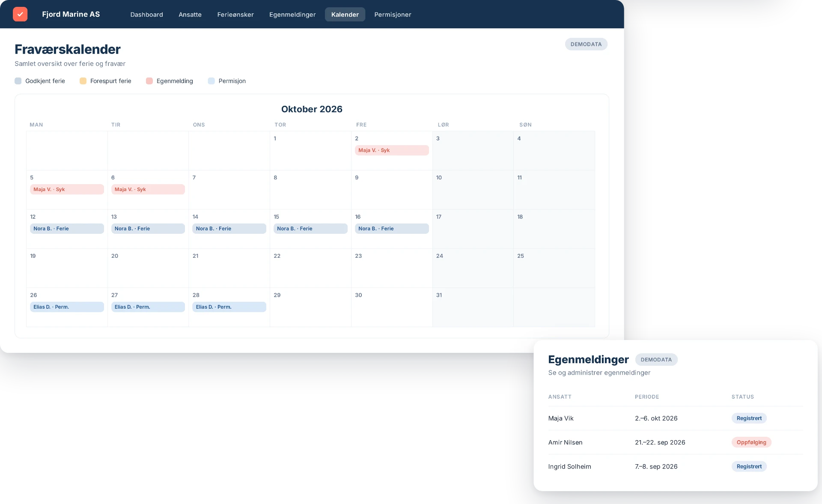This screenshot has height=504, width=822.
Task: Click the Egenmelding legend swatch
Action: point(149,81)
